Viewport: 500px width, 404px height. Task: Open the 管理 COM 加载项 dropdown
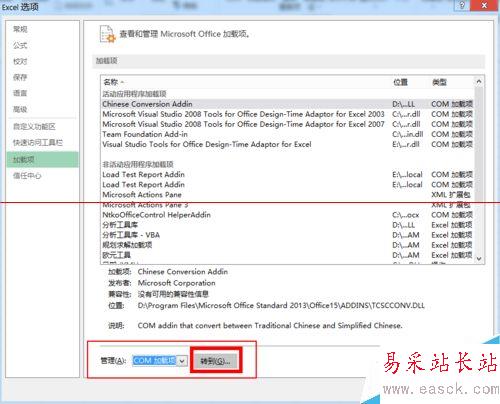click(x=182, y=361)
